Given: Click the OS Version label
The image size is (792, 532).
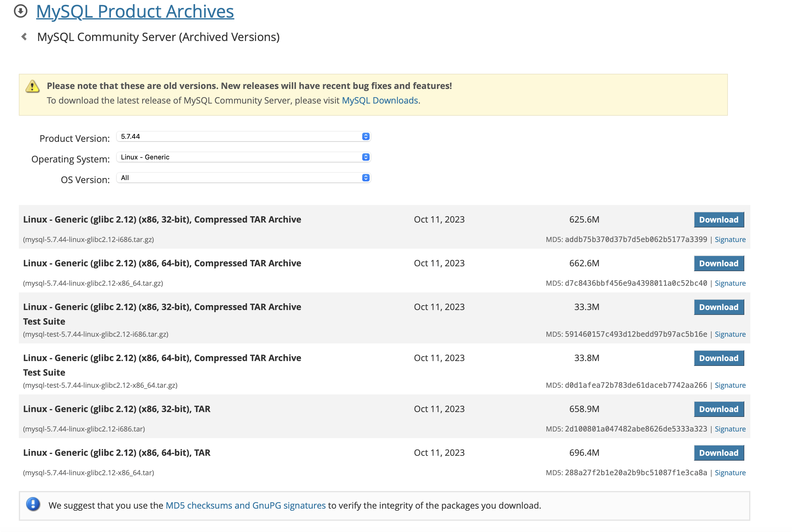Looking at the screenshot, I should [x=85, y=180].
